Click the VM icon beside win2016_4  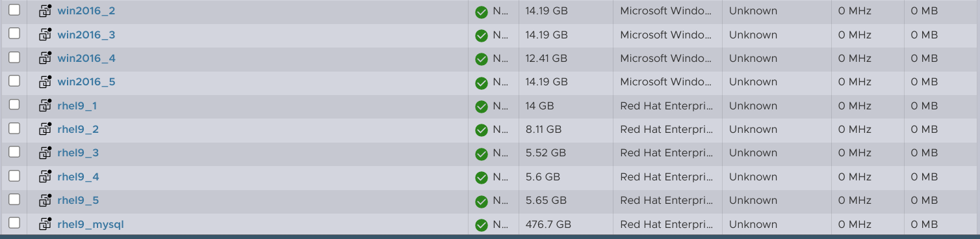(x=45, y=59)
